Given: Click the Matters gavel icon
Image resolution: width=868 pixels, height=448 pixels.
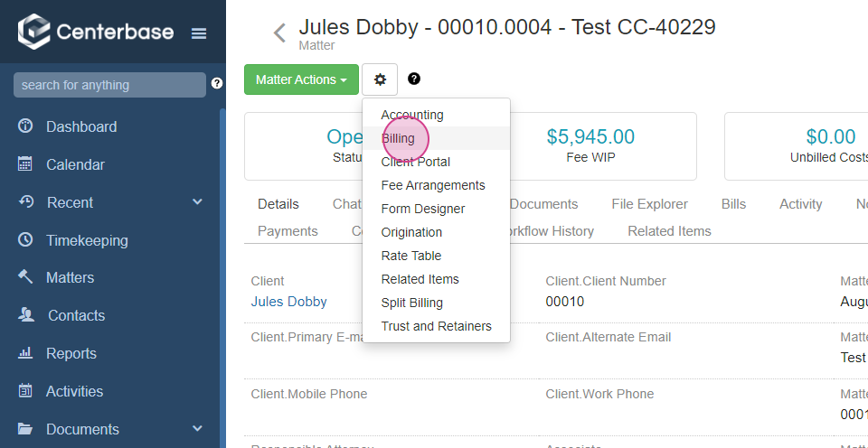Looking at the screenshot, I should point(25,277).
